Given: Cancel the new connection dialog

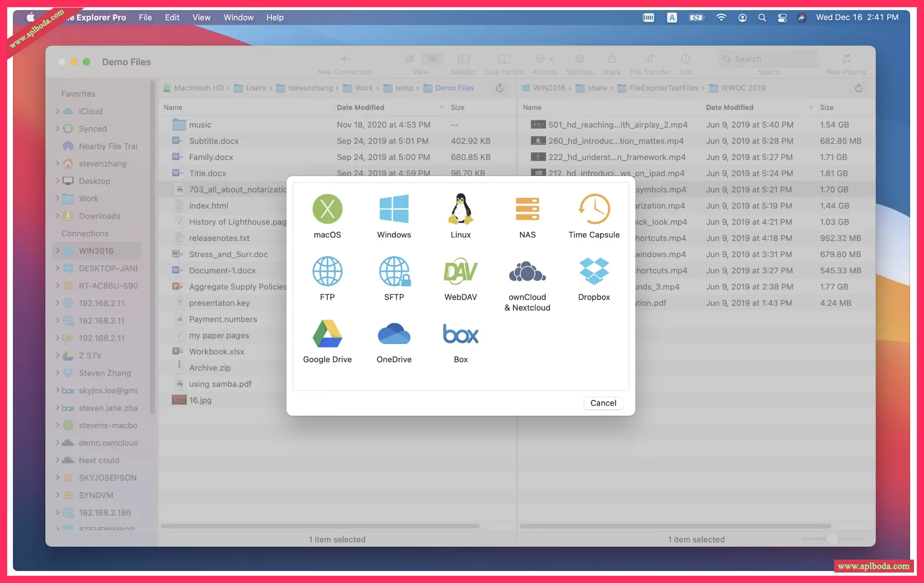Looking at the screenshot, I should coord(603,403).
